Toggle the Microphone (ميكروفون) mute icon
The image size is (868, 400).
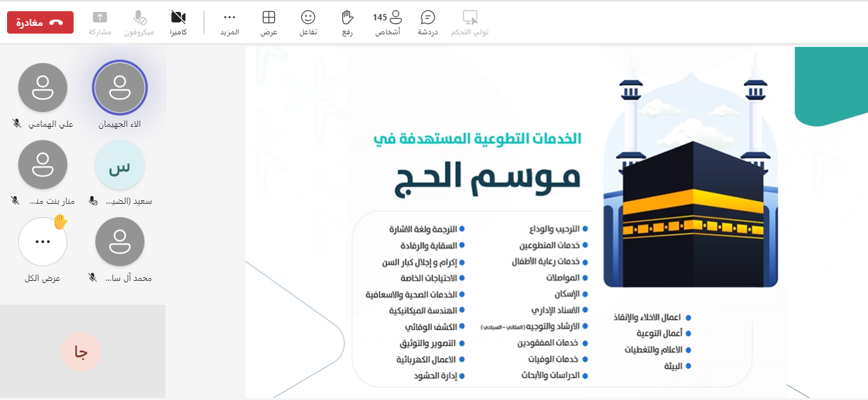[140, 18]
